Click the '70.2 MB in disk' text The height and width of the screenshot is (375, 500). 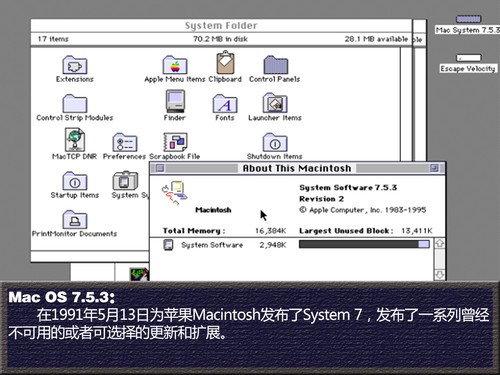[x=220, y=39]
